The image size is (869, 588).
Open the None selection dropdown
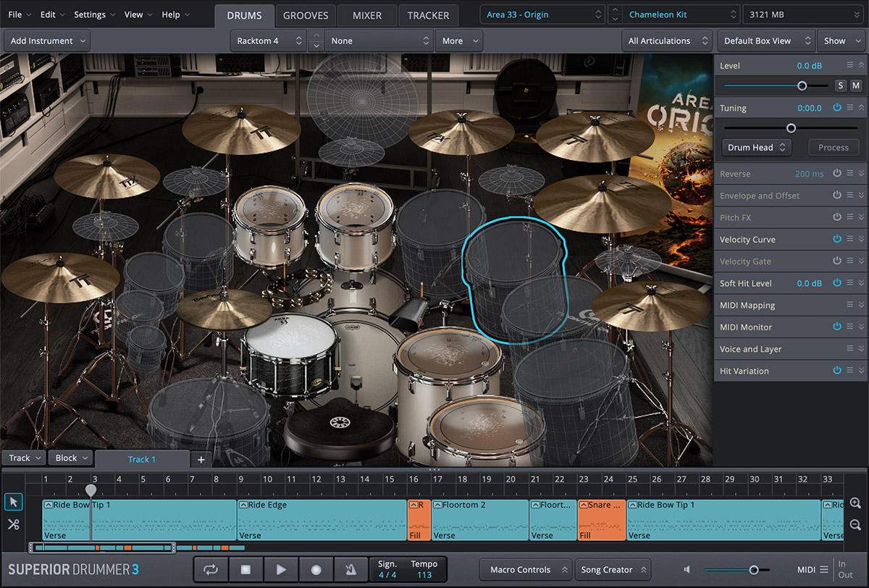379,41
